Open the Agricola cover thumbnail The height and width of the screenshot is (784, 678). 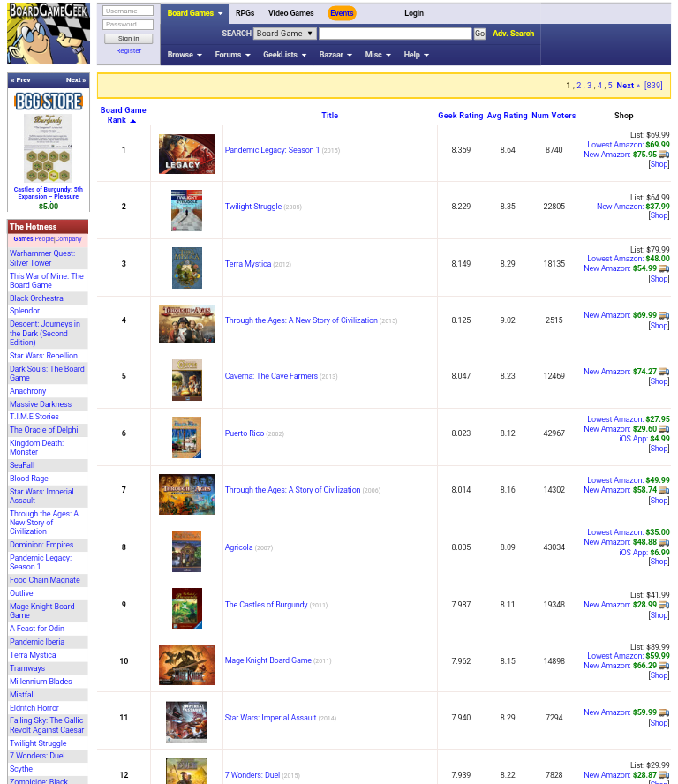pos(186,552)
